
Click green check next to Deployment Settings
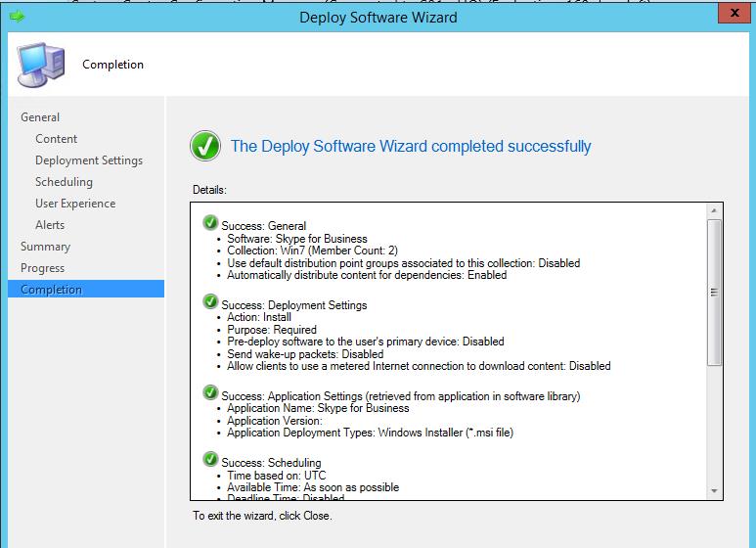(x=211, y=303)
